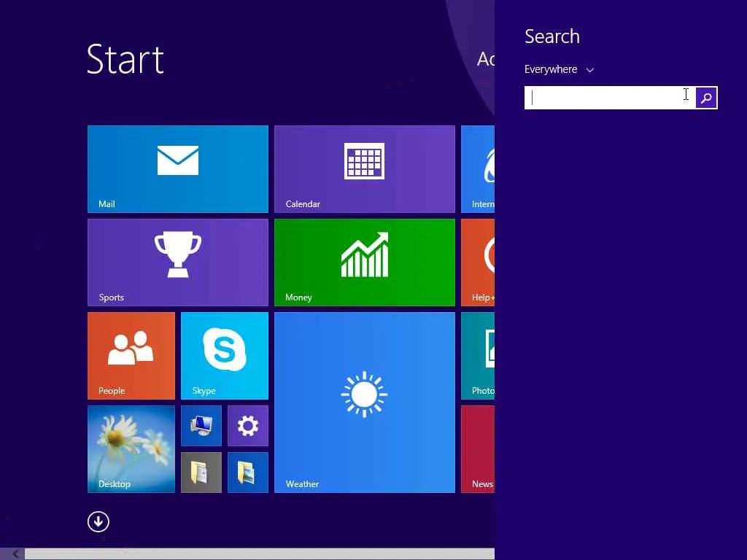747x560 pixels.
Task: Open PC settings gear tile
Action: pos(248,426)
